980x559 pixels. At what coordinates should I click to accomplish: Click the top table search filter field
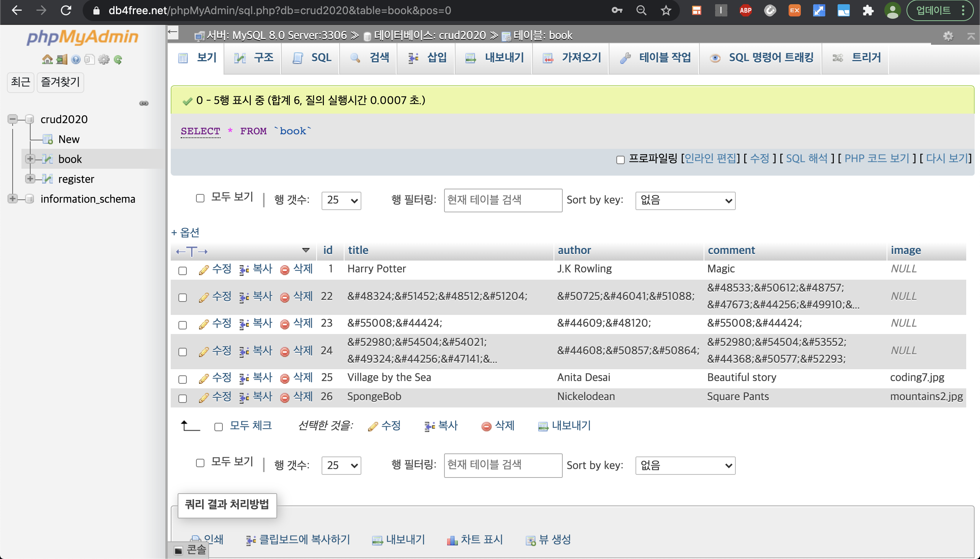coord(503,200)
